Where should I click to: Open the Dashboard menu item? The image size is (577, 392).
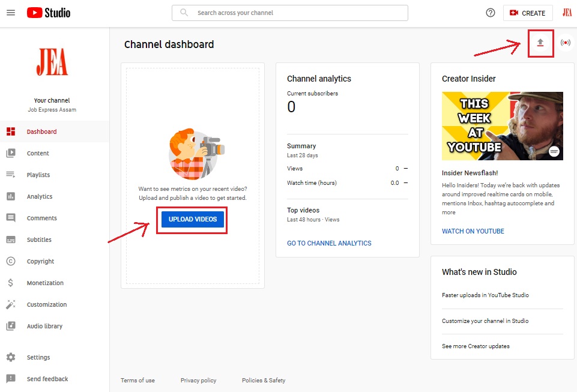point(55,131)
